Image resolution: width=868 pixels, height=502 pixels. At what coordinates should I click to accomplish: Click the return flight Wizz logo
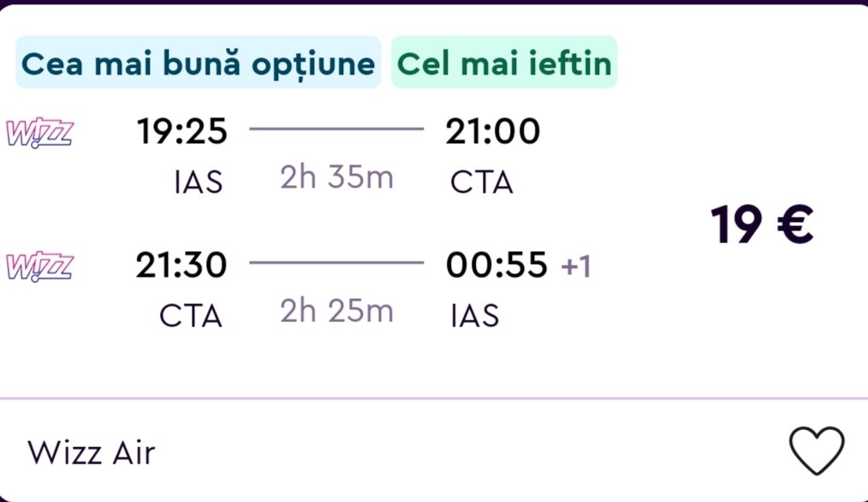click(39, 267)
